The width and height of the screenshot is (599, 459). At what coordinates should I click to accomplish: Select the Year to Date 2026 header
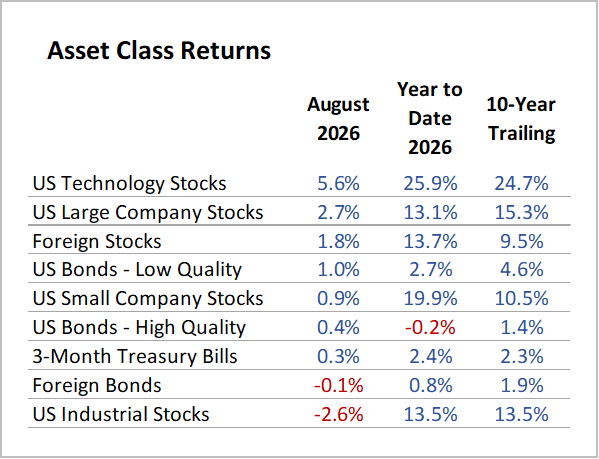tap(430, 118)
